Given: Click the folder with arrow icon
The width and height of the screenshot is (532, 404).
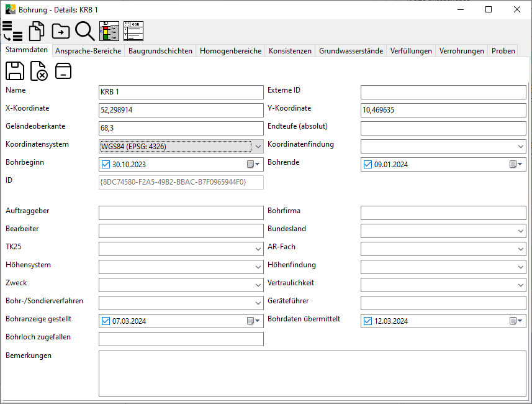Looking at the screenshot, I should tap(61, 31).
